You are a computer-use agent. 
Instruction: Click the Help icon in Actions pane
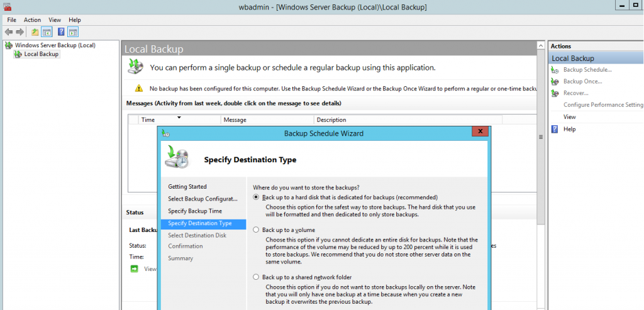(x=555, y=129)
